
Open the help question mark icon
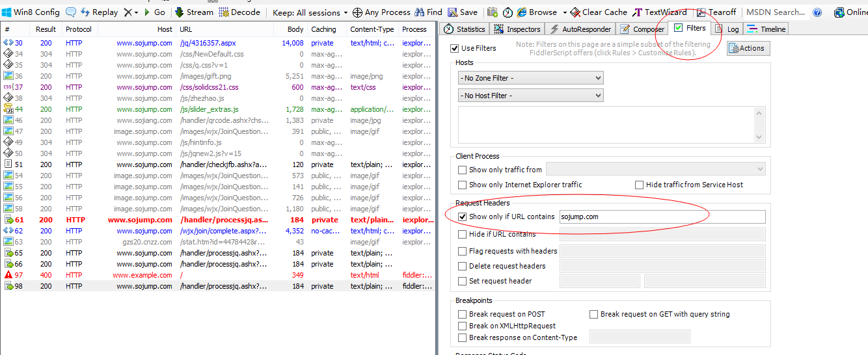tap(817, 12)
